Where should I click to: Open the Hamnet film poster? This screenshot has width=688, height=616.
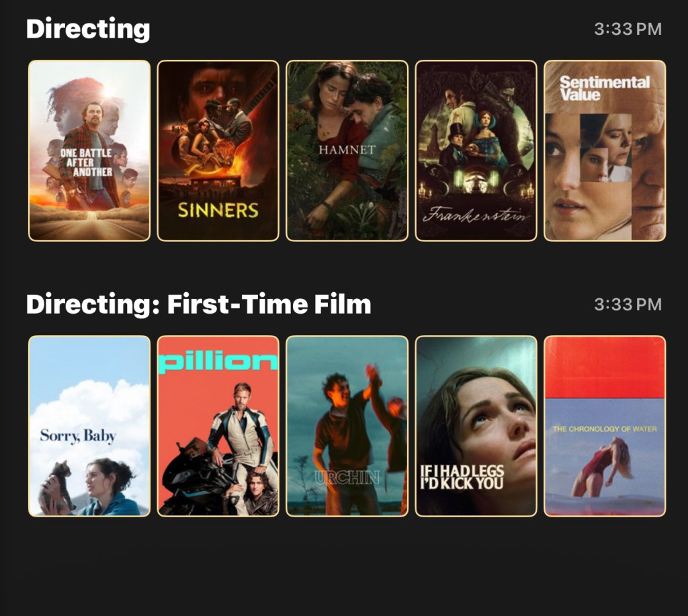(x=347, y=150)
